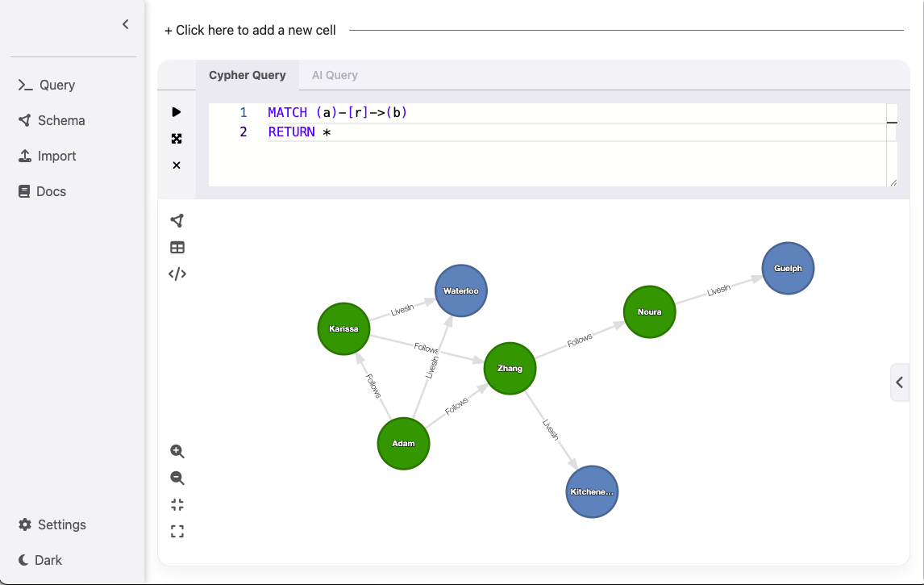
Task: Switch to graph view icon
Action: [177, 221]
